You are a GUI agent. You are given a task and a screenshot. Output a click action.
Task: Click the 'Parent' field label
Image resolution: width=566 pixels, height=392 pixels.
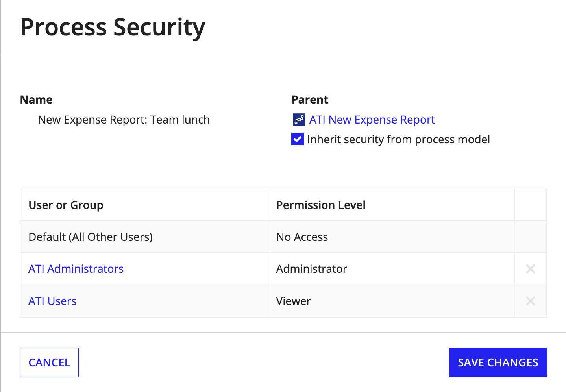[x=310, y=100]
